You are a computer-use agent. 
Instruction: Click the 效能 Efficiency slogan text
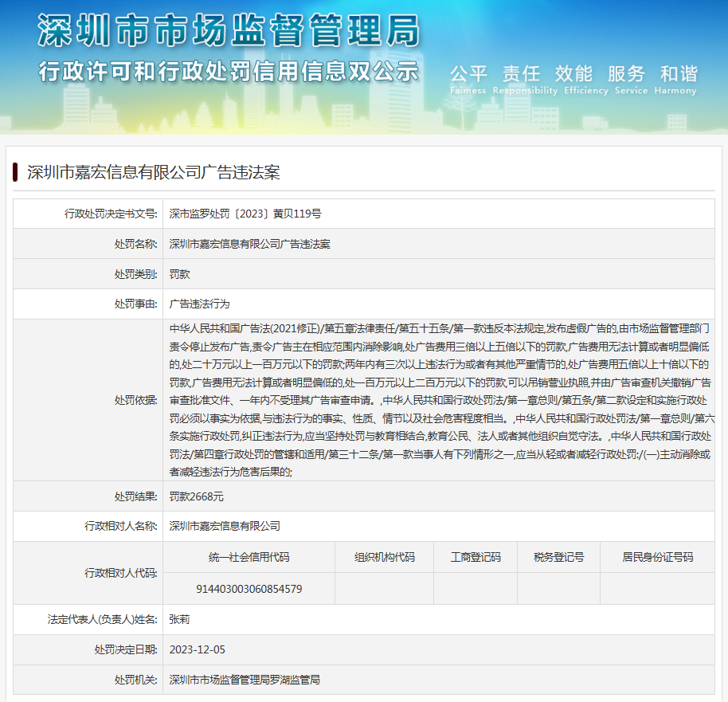574,80
